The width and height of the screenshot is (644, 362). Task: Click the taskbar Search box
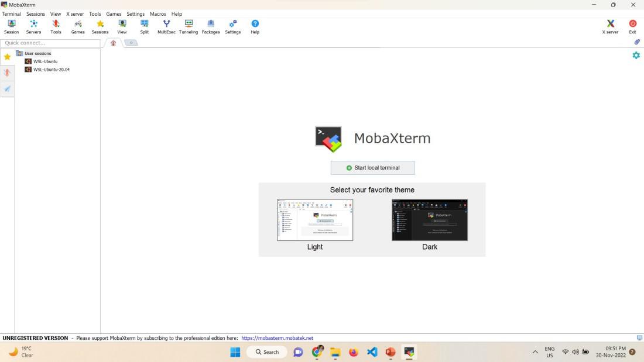click(x=267, y=352)
